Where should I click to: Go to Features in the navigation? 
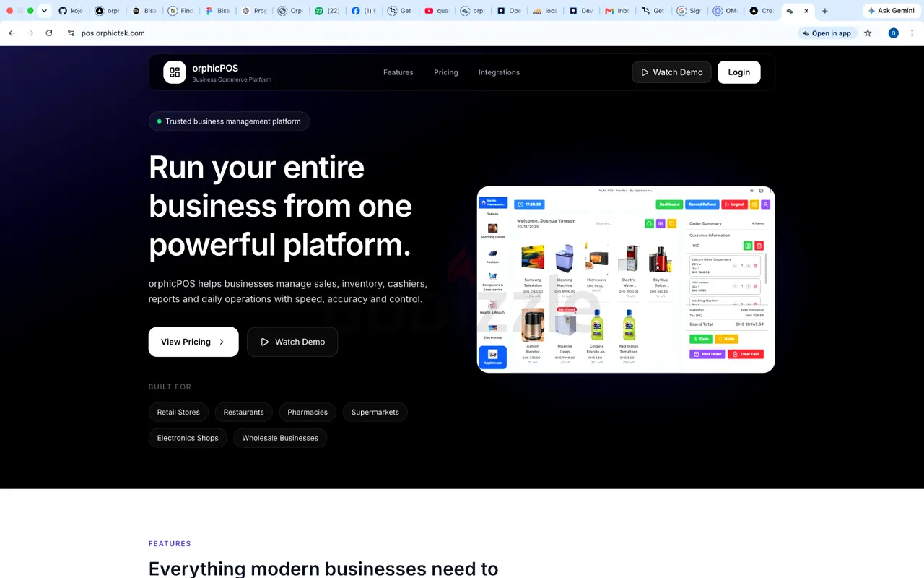[x=398, y=72]
